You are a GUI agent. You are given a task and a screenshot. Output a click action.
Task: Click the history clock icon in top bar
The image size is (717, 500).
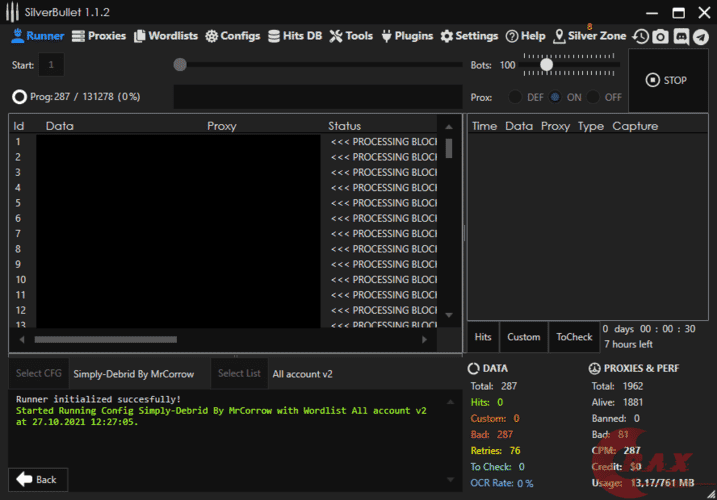click(x=641, y=36)
